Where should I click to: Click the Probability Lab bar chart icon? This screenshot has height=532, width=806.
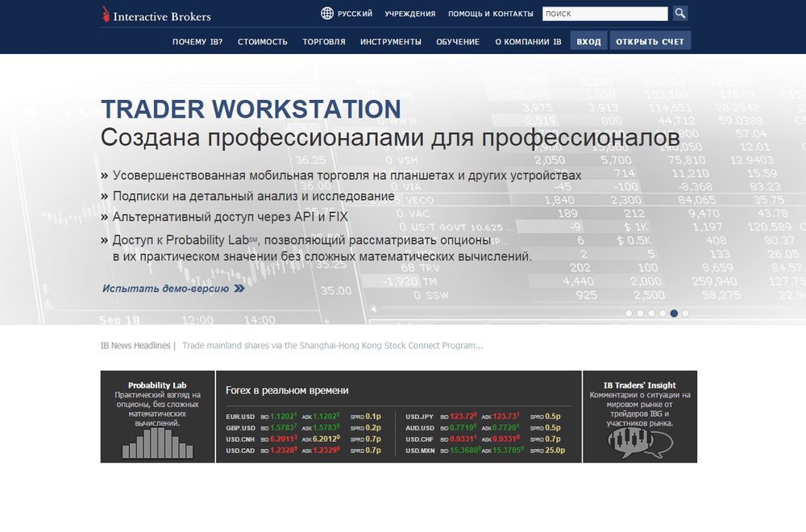point(157,443)
